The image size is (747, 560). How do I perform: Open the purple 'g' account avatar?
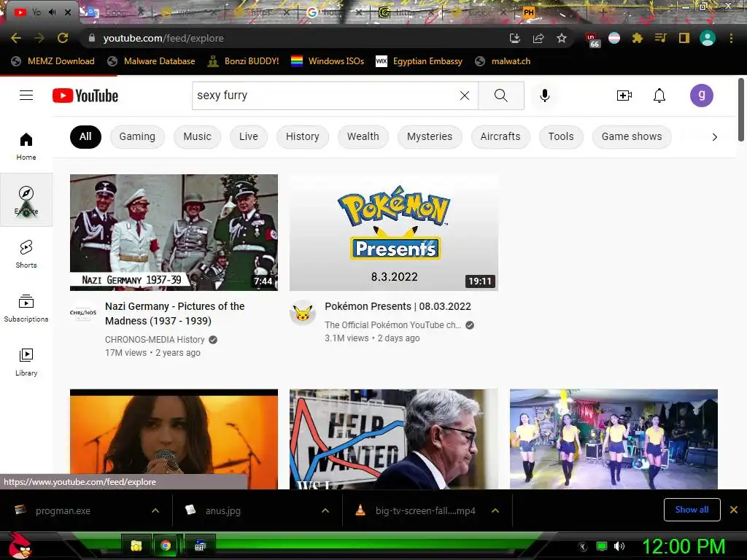701,96
